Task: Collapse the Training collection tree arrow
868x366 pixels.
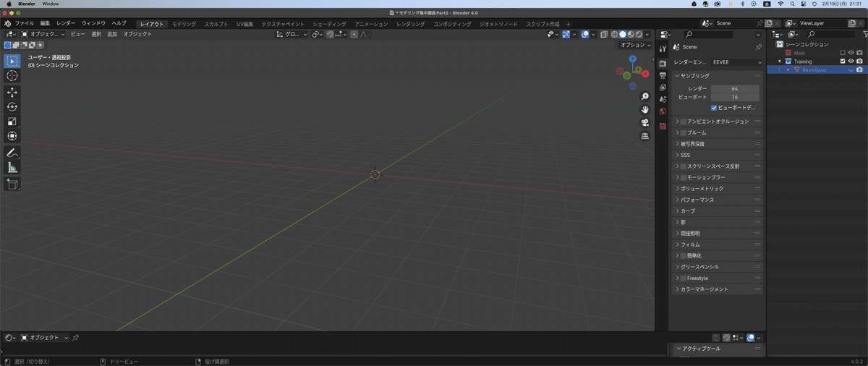Action: click(780, 61)
